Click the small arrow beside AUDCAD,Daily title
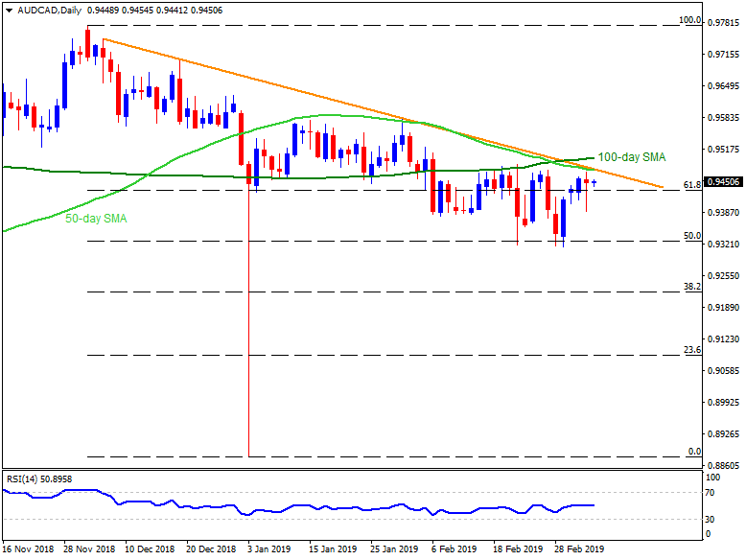Image resolution: width=746 pixels, height=560 pixels. tap(7, 10)
